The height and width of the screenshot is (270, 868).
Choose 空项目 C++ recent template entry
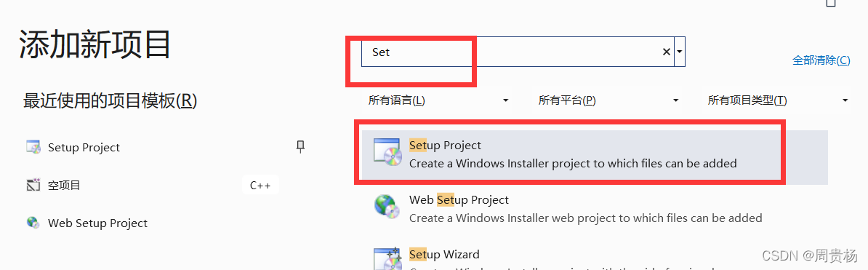tap(150, 185)
